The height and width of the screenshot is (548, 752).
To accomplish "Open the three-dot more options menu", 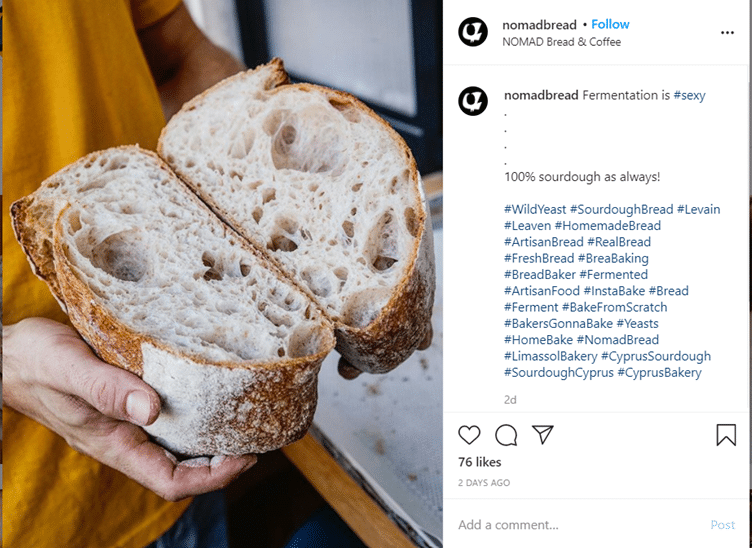I will click(x=727, y=33).
